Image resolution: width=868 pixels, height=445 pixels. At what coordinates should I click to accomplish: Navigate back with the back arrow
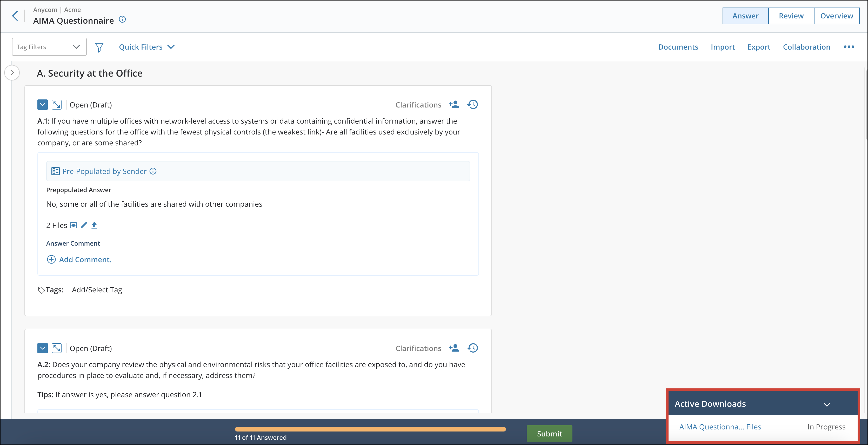point(15,16)
